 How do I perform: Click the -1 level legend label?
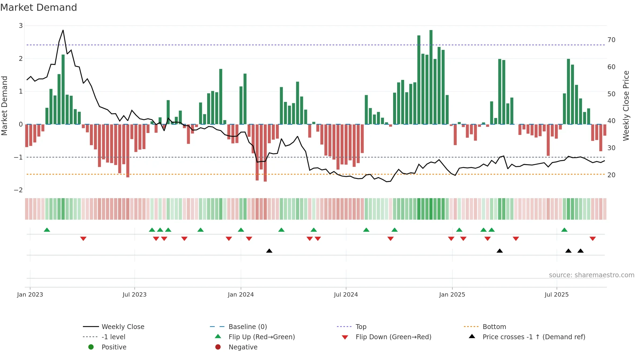point(114,337)
